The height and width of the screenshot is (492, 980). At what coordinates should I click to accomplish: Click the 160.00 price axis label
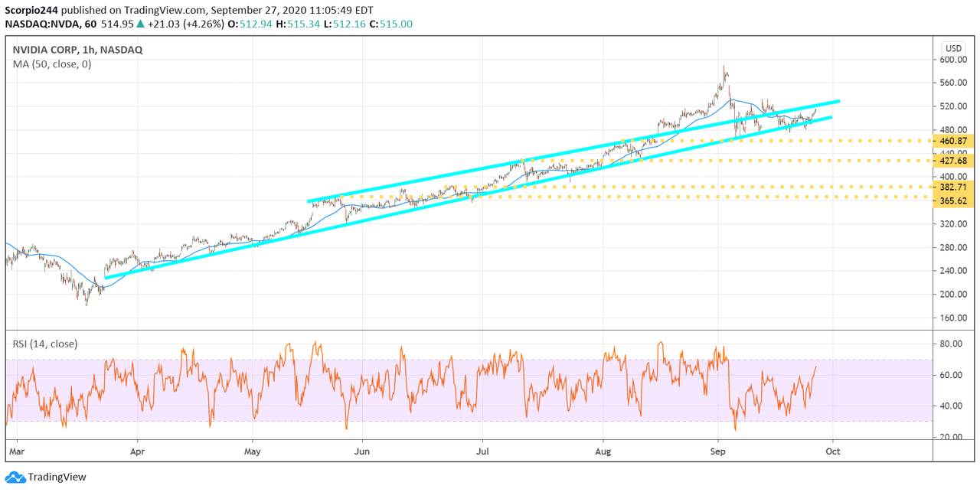click(x=953, y=318)
